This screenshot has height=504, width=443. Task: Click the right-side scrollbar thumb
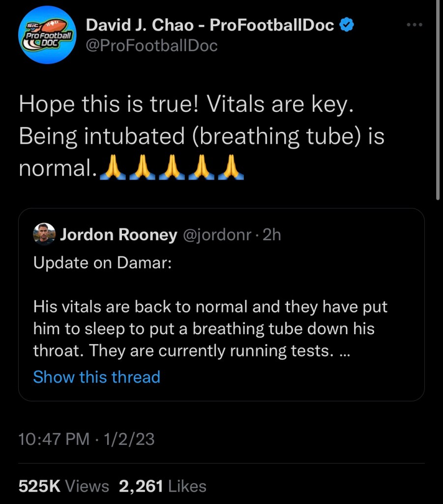pos(438,98)
